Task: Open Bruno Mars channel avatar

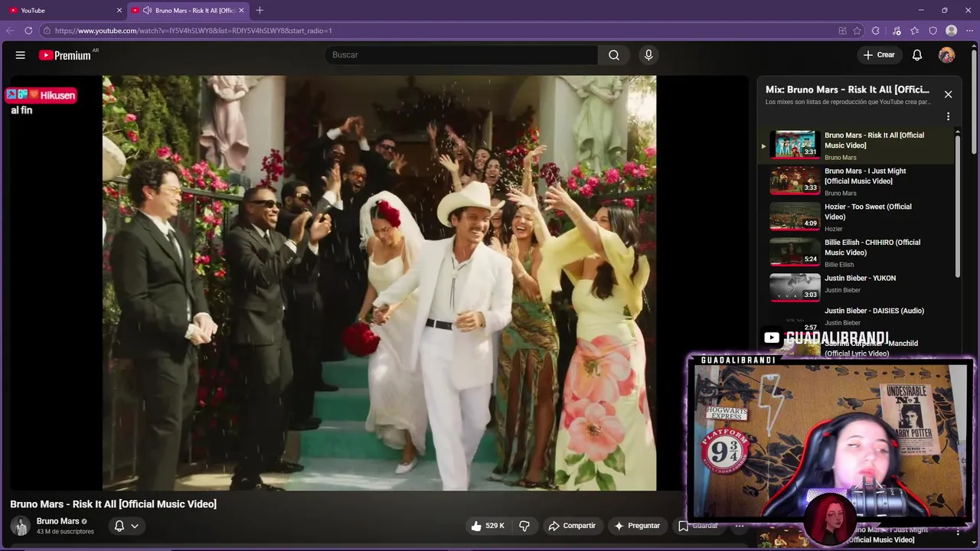Action: (x=20, y=526)
